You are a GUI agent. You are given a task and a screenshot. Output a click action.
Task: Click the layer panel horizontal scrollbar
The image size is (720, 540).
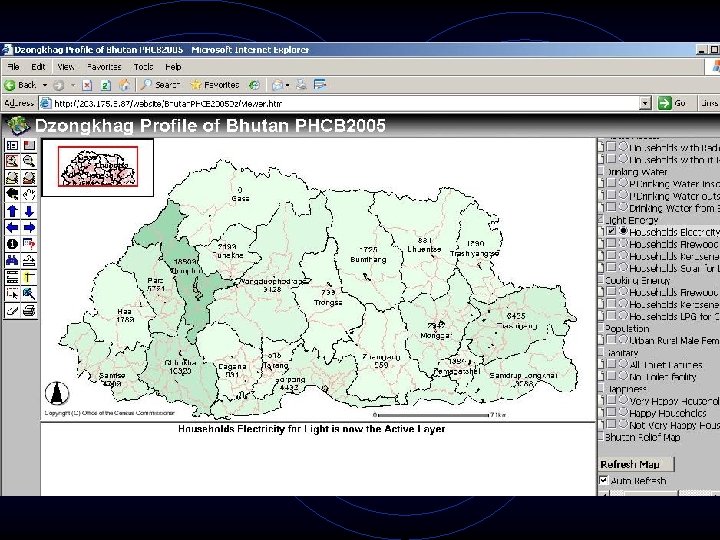point(661,494)
